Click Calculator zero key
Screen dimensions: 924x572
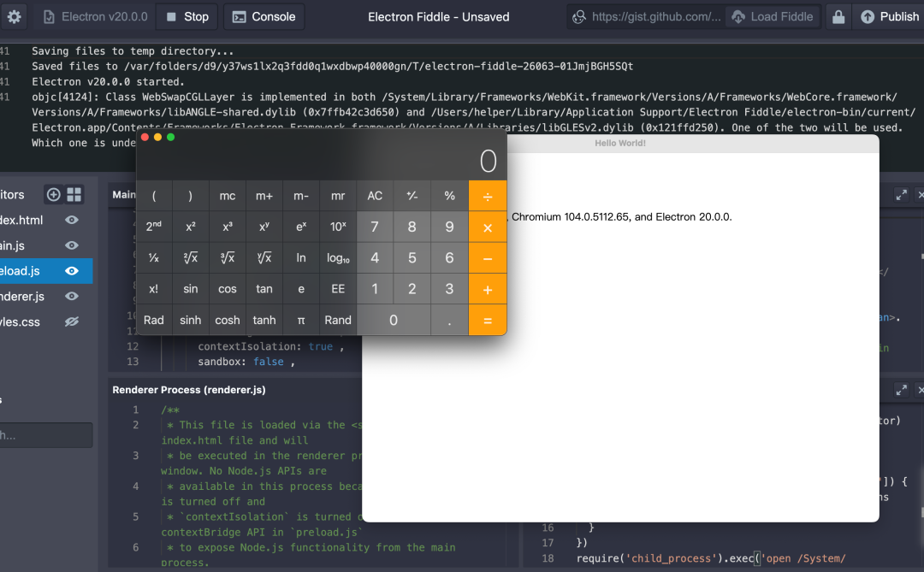pyautogui.click(x=394, y=320)
